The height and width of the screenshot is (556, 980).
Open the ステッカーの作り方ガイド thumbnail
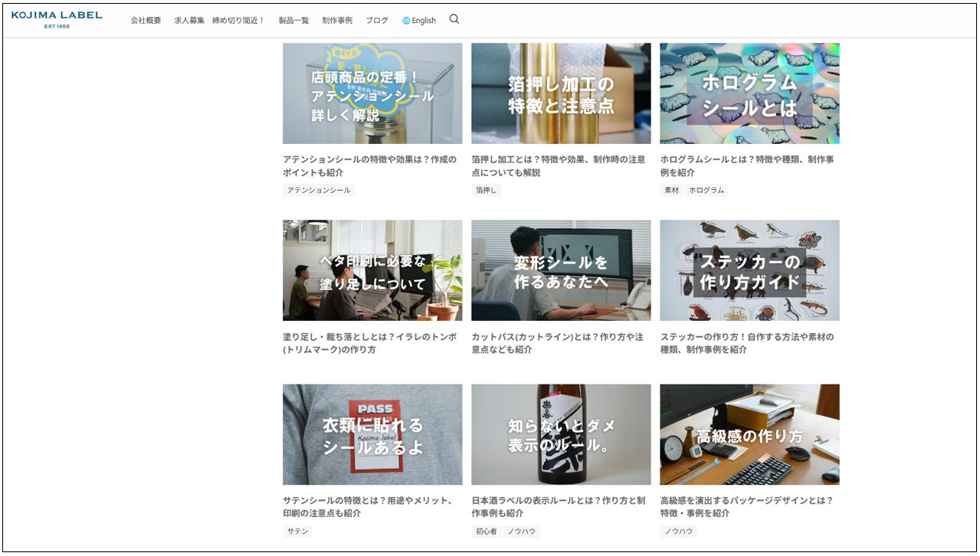click(x=749, y=270)
